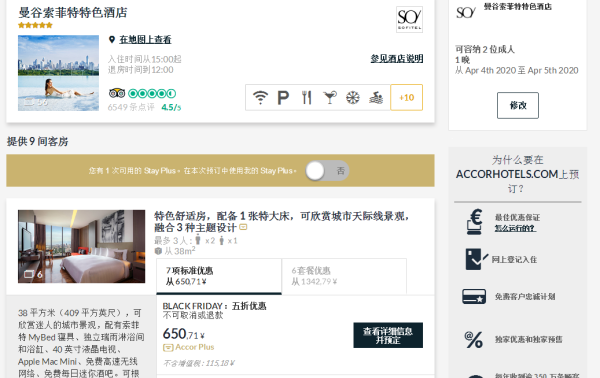600x378 pixels.
Task: Click the 提供 9 间客房 heading
Action: click(38, 142)
